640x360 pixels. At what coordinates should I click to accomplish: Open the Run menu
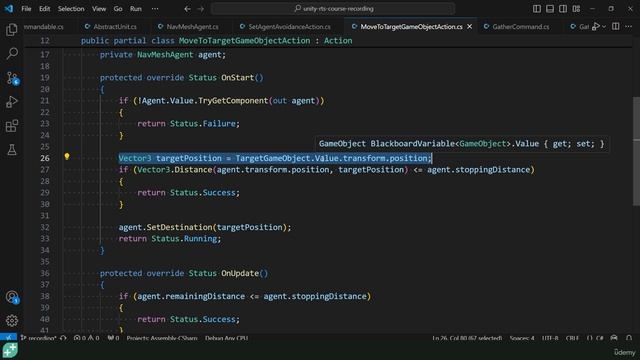click(136, 9)
